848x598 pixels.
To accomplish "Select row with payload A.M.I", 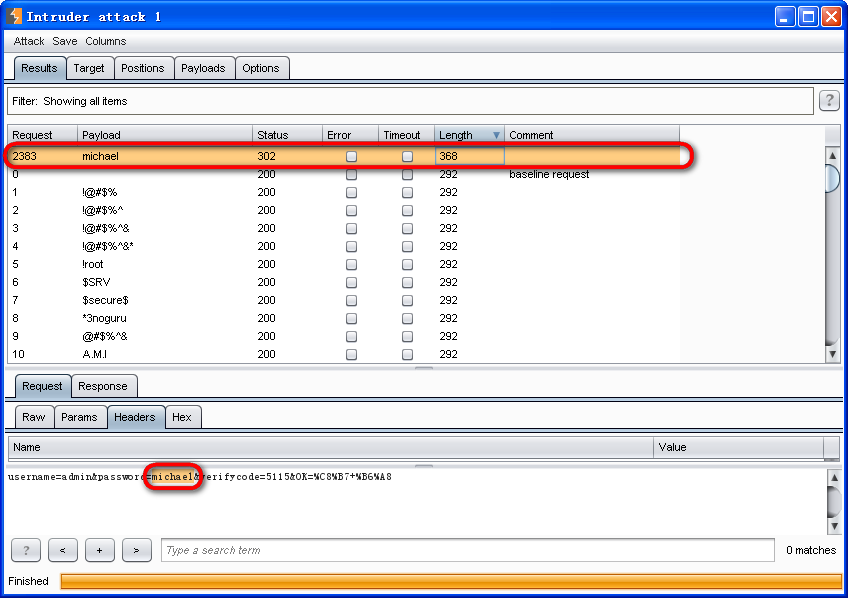I will 343,354.
